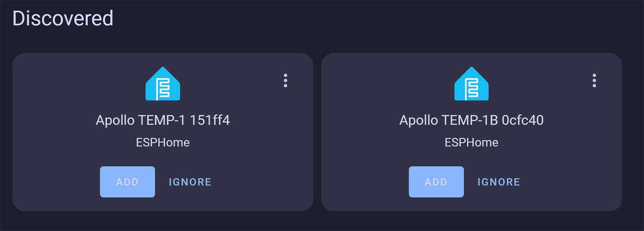Ignore the Apollo TEMP-1B 0cfc40 discovery
Viewport: 644px width, 231px height.
499,182
